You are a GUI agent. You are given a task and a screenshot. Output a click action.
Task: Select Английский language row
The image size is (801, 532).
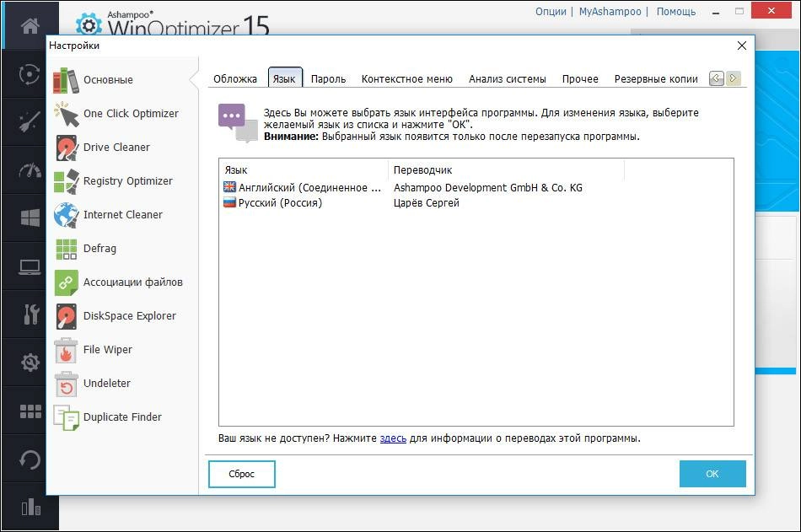(x=476, y=187)
